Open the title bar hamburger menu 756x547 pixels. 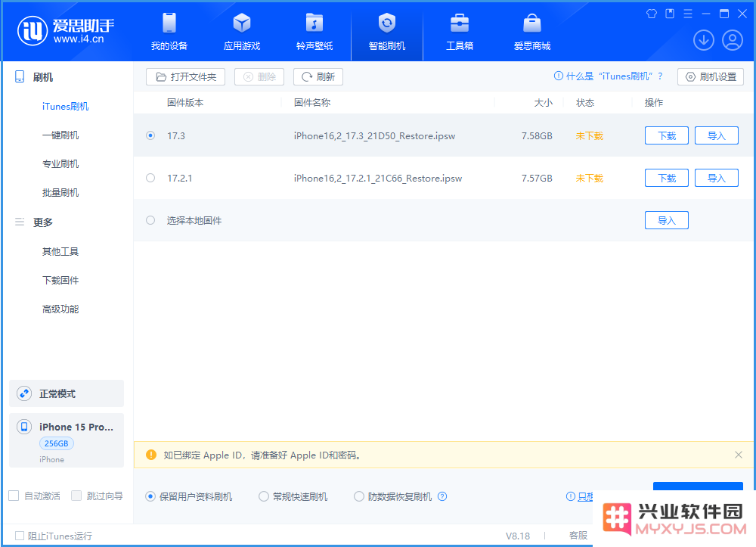click(688, 14)
